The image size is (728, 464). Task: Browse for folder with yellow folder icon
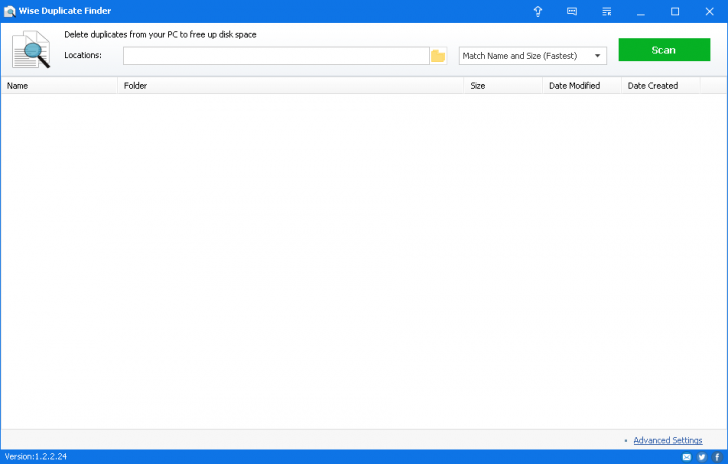click(438, 56)
